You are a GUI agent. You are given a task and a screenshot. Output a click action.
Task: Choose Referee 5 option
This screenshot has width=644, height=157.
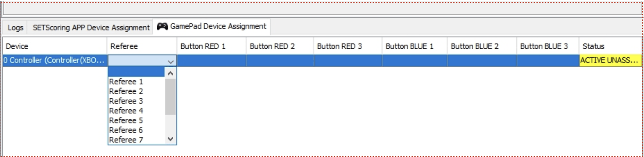[x=126, y=121]
